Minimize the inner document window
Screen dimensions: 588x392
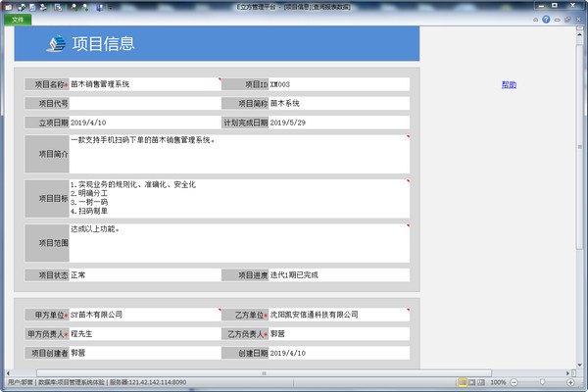[x=558, y=20]
